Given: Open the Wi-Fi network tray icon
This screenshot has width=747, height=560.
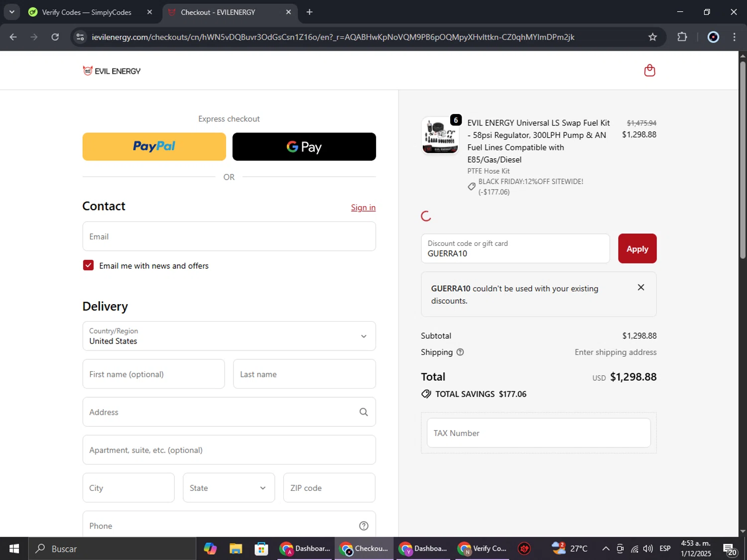Looking at the screenshot, I should pos(634,549).
